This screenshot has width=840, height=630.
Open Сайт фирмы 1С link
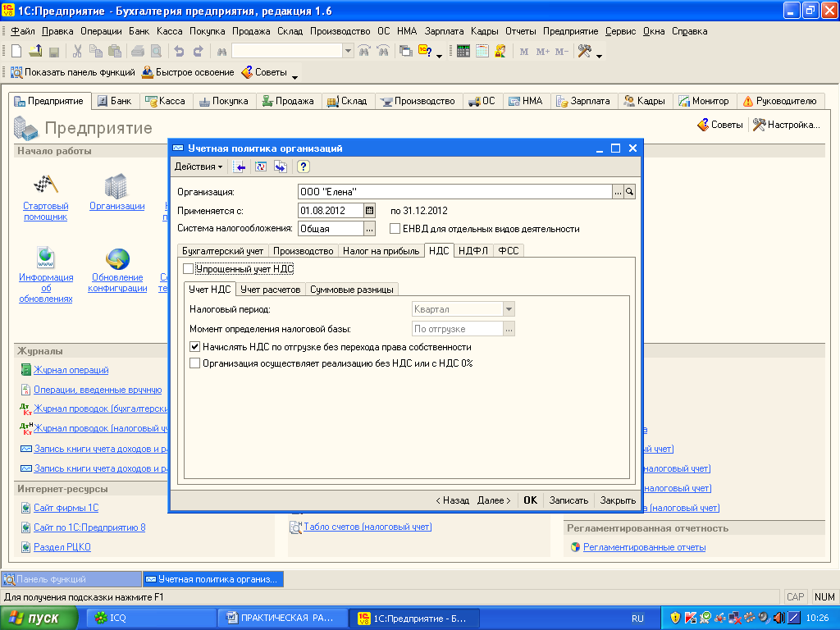(66, 508)
